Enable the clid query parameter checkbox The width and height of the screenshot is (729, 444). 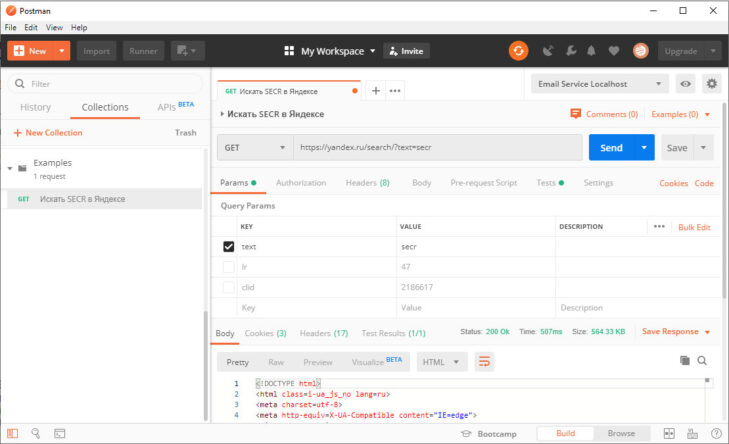point(229,287)
